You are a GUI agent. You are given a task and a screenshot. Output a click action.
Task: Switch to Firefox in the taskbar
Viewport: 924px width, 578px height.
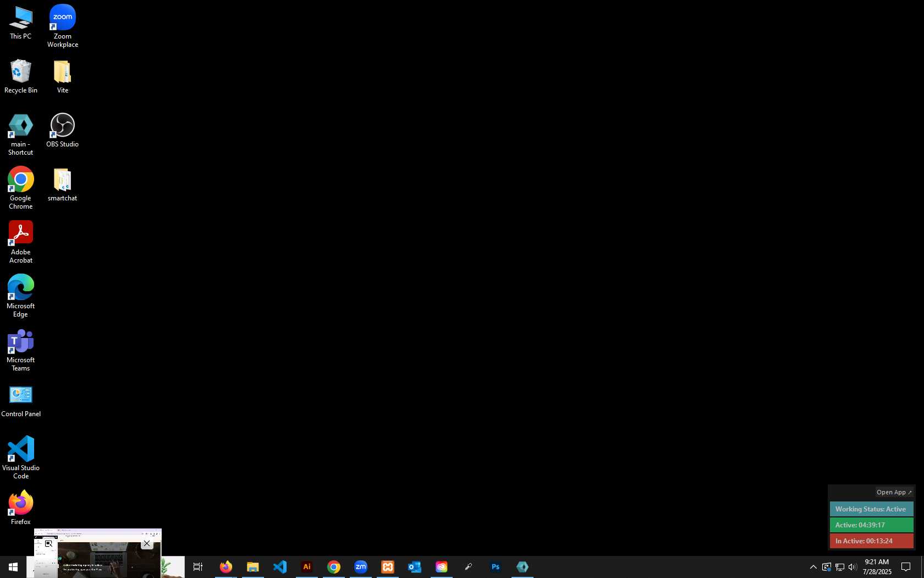tap(226, 567)
